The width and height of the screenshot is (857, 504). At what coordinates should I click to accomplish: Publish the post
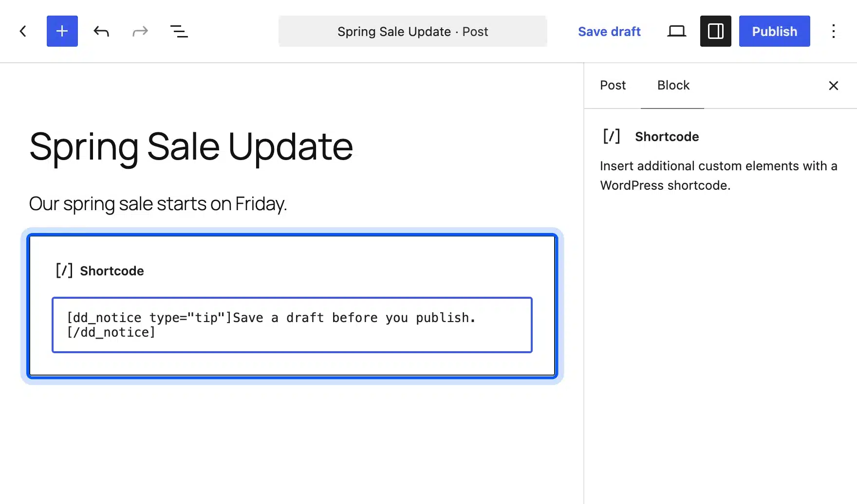pyautogui.click(x=775, y=31)
